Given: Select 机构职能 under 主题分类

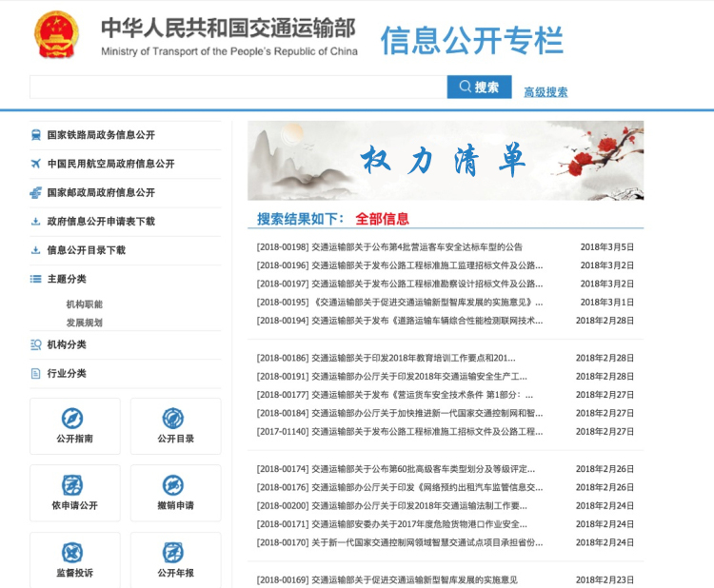Looking at the screenshot, I should (84, 304).
